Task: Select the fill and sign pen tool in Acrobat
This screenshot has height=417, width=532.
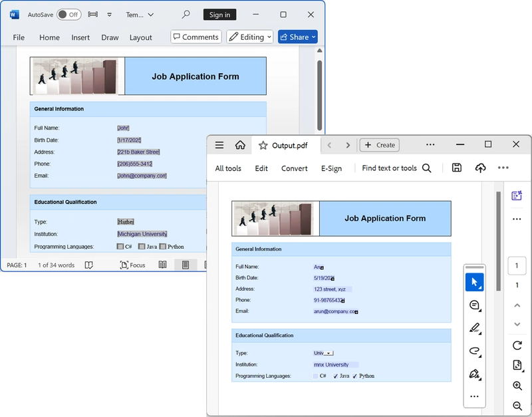Action: tap(474, 374)
